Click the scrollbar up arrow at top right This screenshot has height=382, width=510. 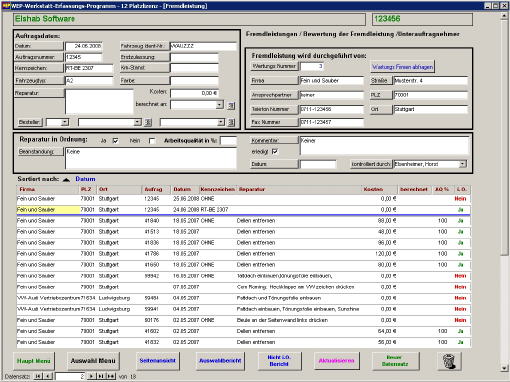[x=504, y=16]
